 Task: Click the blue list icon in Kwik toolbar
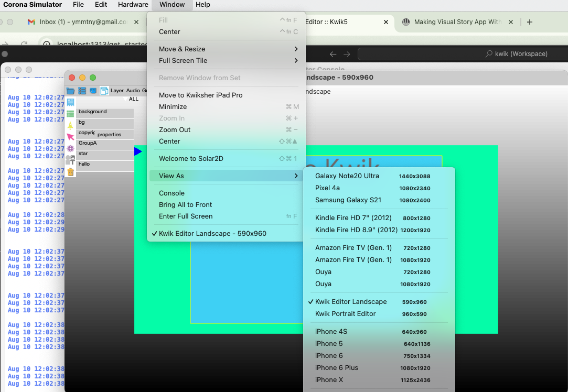click(82, 91)
